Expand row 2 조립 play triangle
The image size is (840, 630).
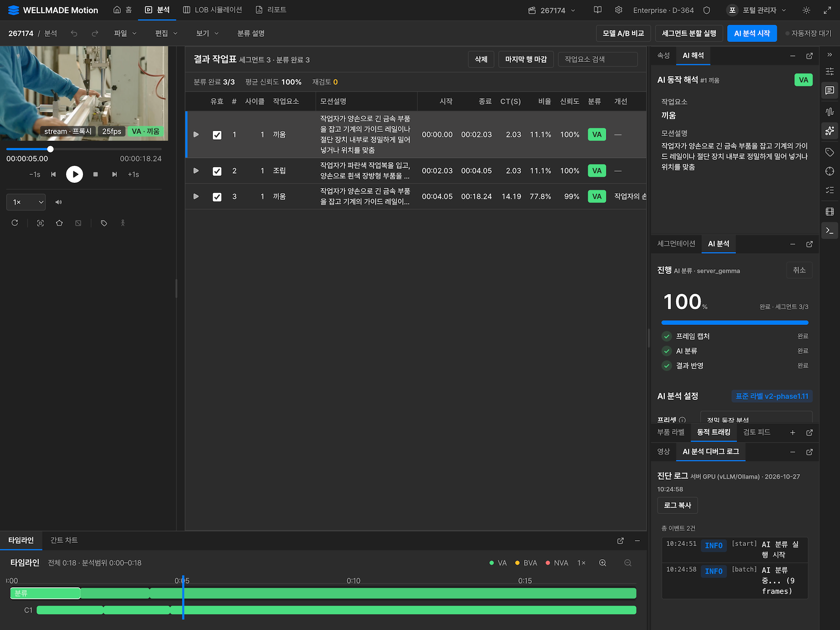[x=196, y=171]
